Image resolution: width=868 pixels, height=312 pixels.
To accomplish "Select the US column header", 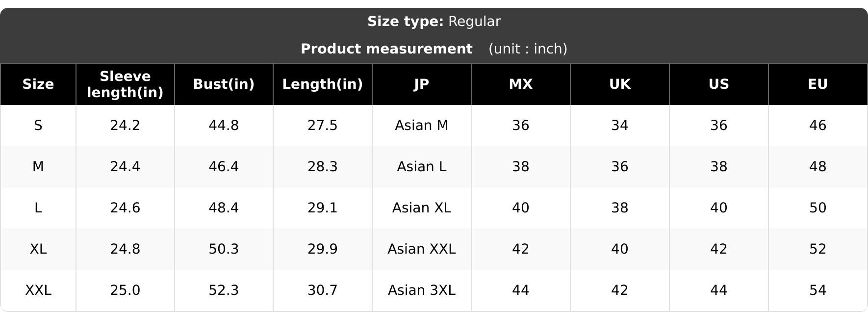I will 719,84.
